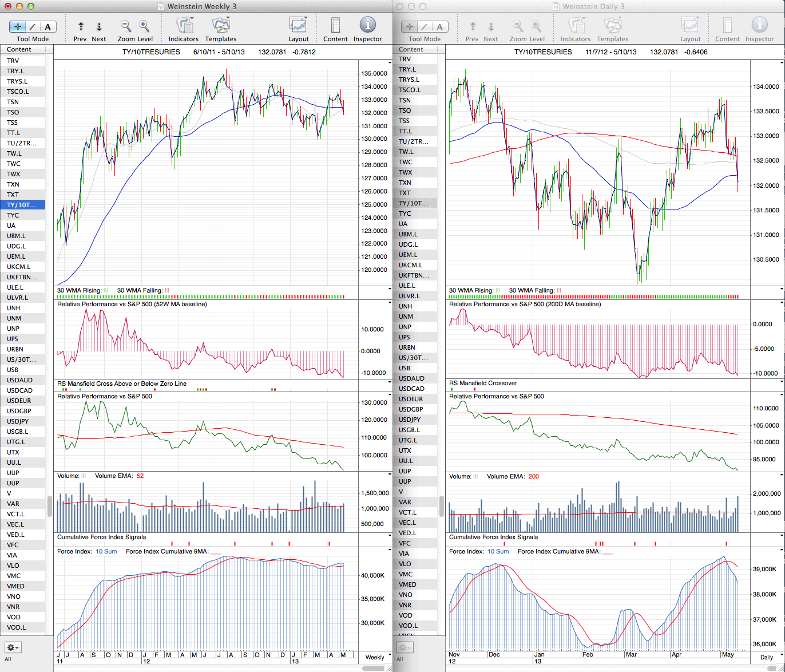
Task: Open the Daily period dropdown
Action: [x=767, y=657]
